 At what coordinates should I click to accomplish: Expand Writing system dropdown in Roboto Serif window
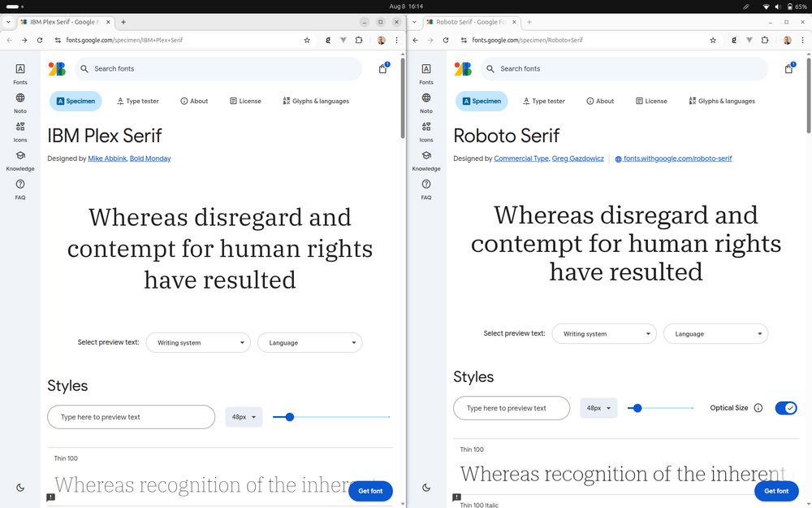(x=604, y=334)
